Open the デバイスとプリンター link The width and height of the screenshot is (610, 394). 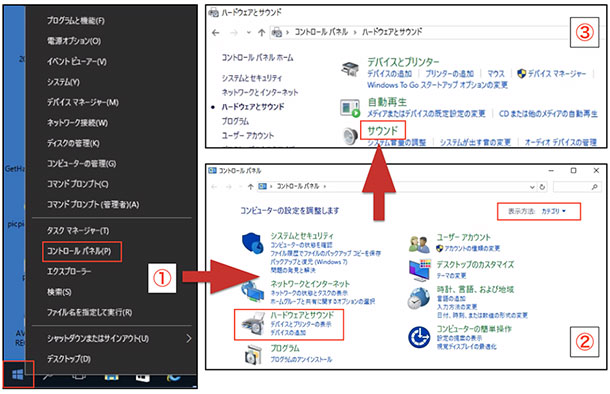(x=403, y=62)
